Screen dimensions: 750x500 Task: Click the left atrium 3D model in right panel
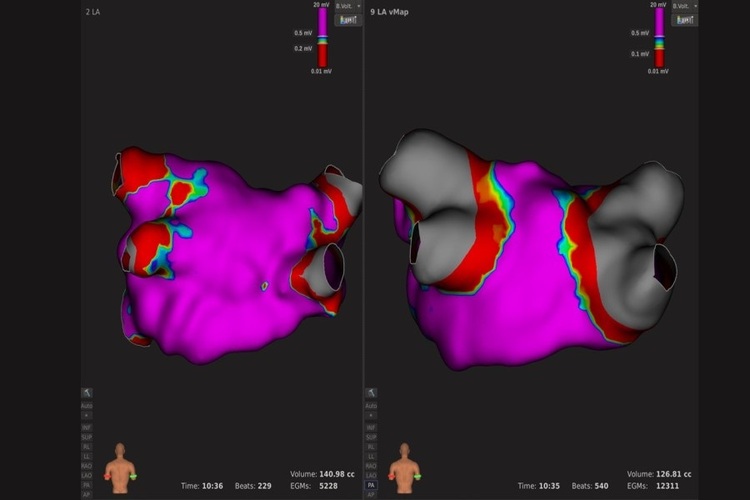tap(530, 260)
